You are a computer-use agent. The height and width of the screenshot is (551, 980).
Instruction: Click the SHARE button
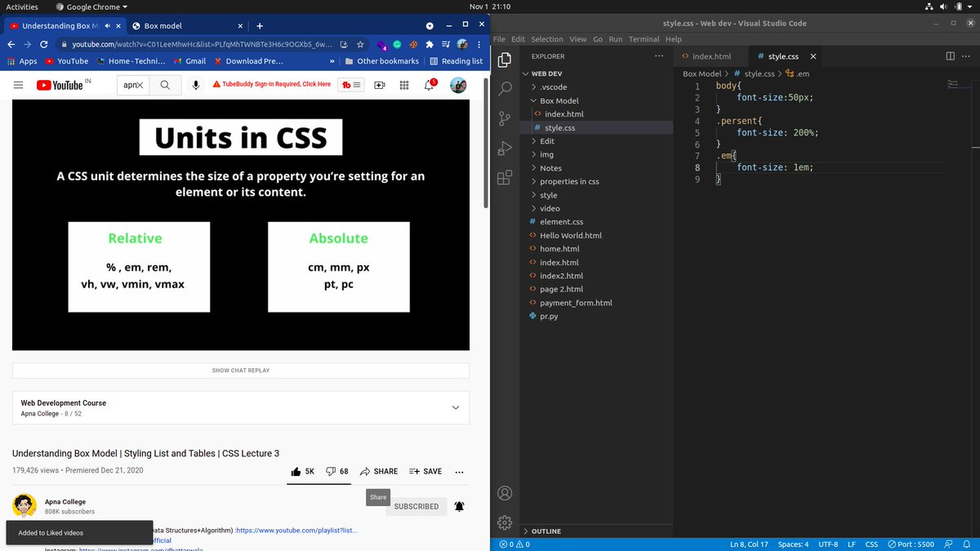tap(379, 472)
